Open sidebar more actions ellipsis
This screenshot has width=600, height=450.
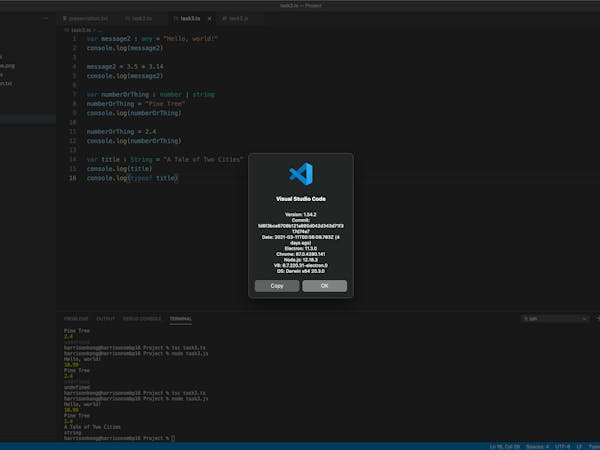click(46, 18)
